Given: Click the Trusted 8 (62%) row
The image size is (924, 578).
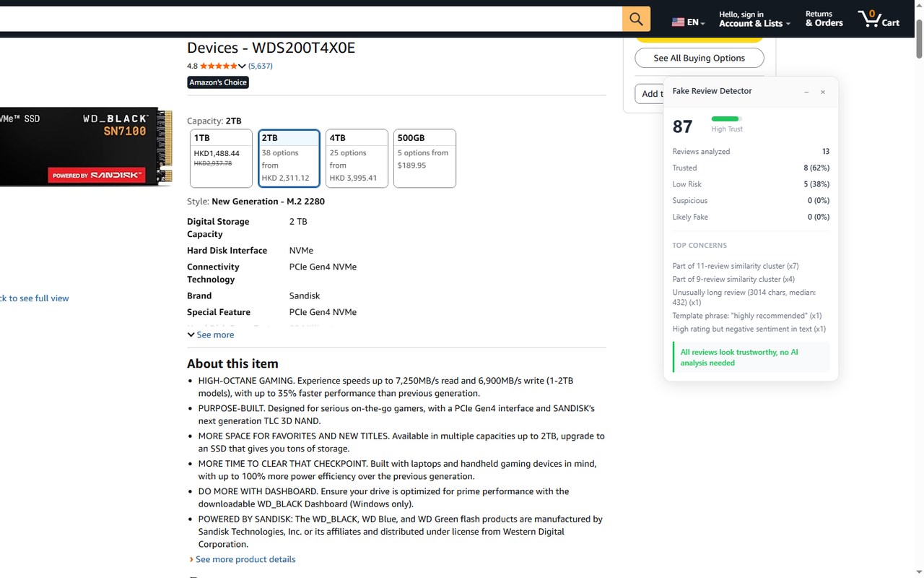Looking at the screenshot, I should [751, 168].
